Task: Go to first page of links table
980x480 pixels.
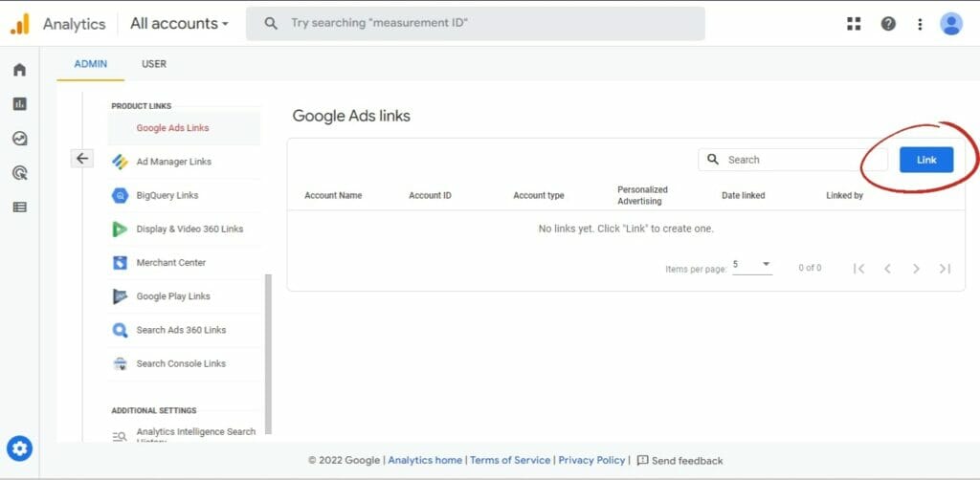Action: point(858,269)
